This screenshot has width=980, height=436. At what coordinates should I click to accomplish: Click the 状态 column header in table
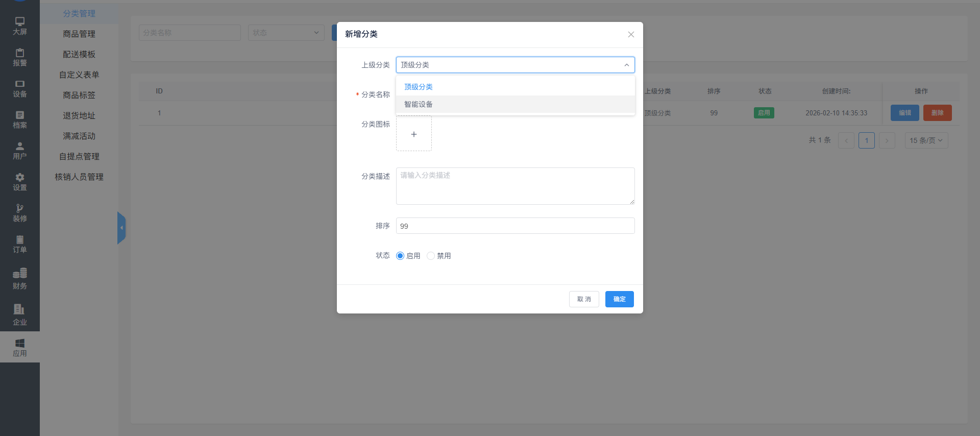(x=765, y=91)
